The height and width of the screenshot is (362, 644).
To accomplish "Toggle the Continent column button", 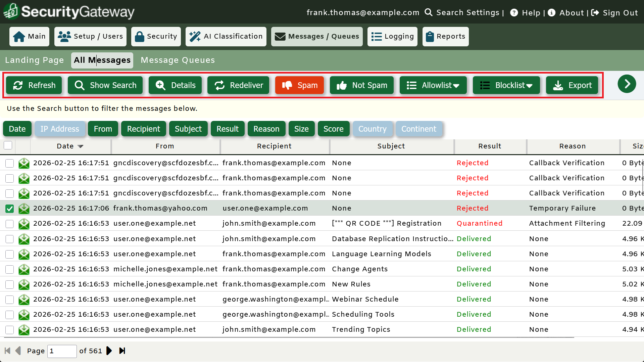I will coord(419,129).
